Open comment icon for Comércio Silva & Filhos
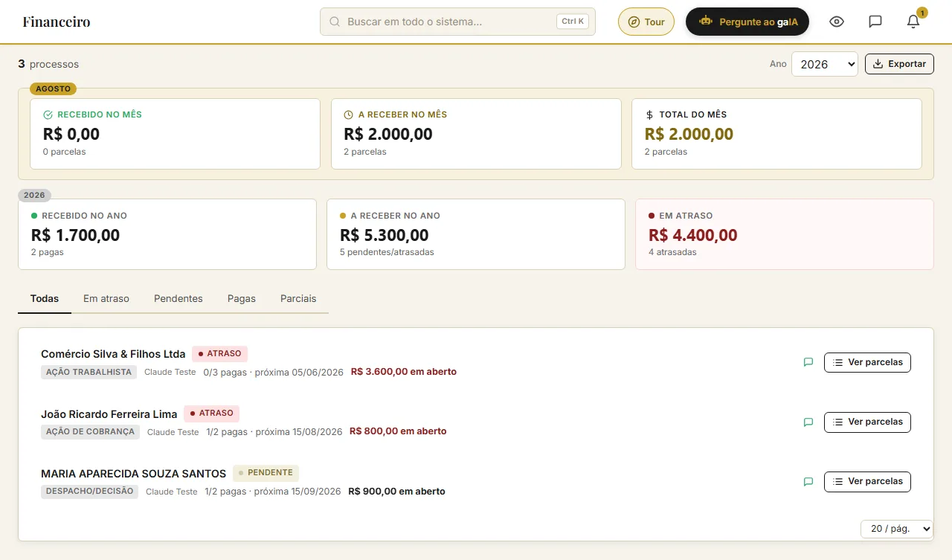This screenshot has width=952, height=560. [808, 362]
